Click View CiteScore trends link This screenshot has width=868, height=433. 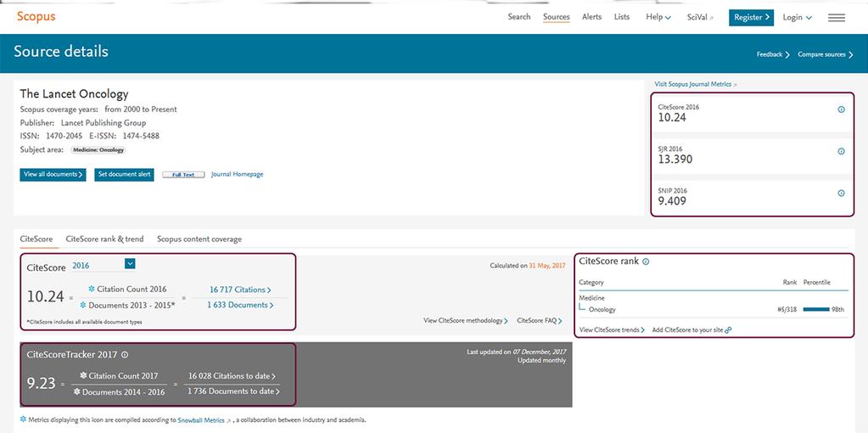point(612,330)
